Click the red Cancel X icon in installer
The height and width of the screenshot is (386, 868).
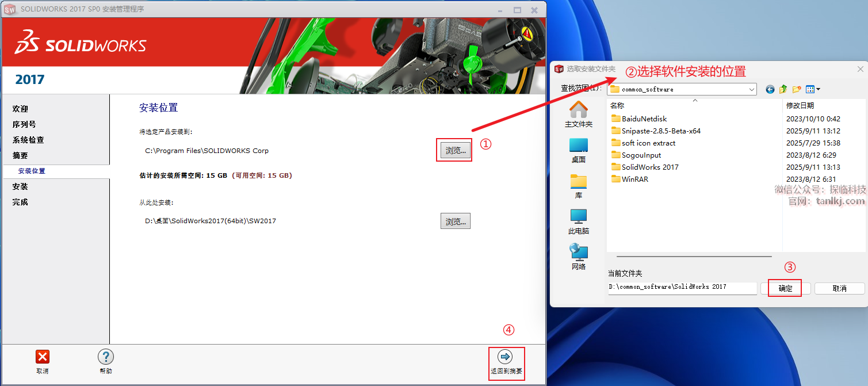point(43,357)
